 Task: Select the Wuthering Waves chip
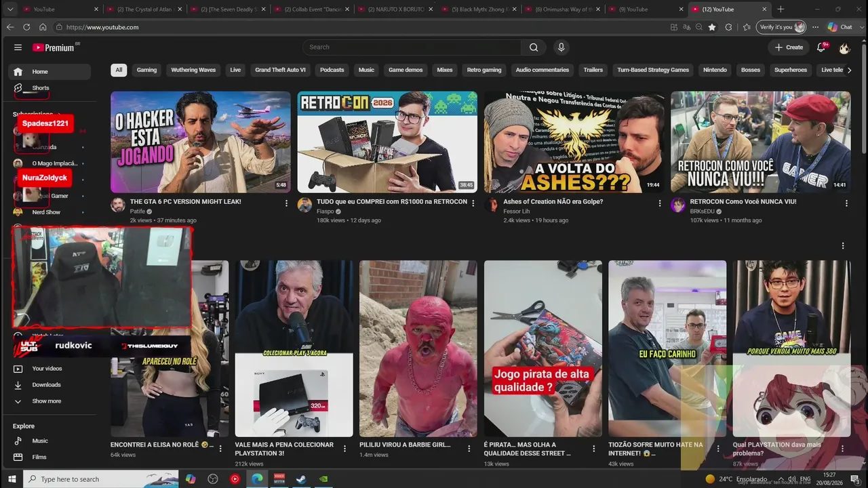[x=193, y=70]
